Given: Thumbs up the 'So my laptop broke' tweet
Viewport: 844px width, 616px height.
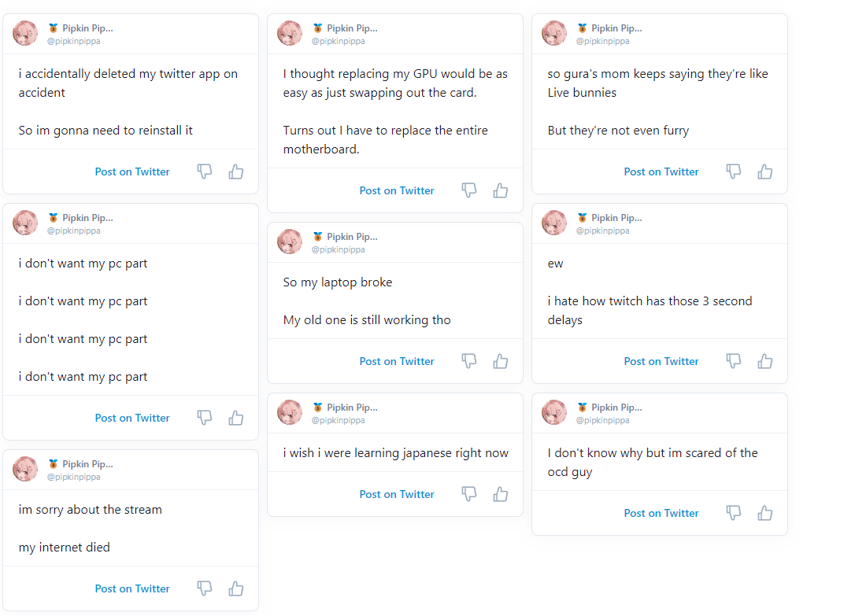Looking at the screenshot, I should (501, 361).
